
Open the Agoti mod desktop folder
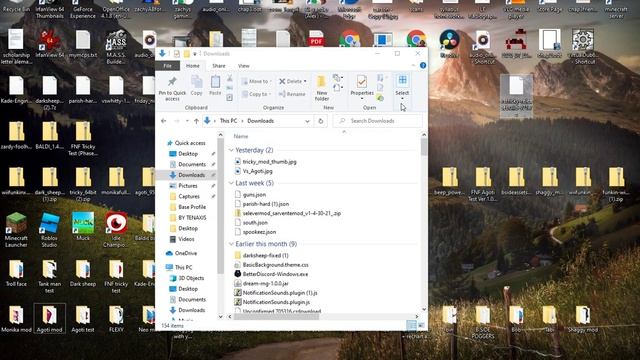(x=49, y=318)
